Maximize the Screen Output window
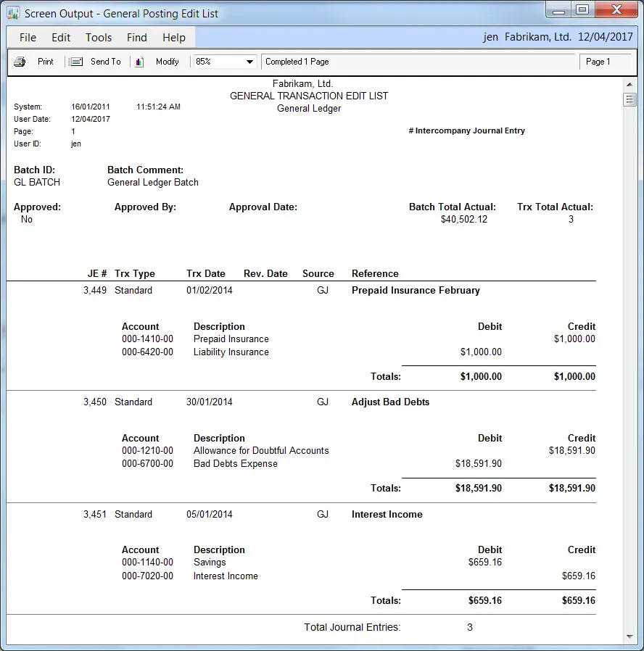The image size is (644, 651). (x=582, y=10)
